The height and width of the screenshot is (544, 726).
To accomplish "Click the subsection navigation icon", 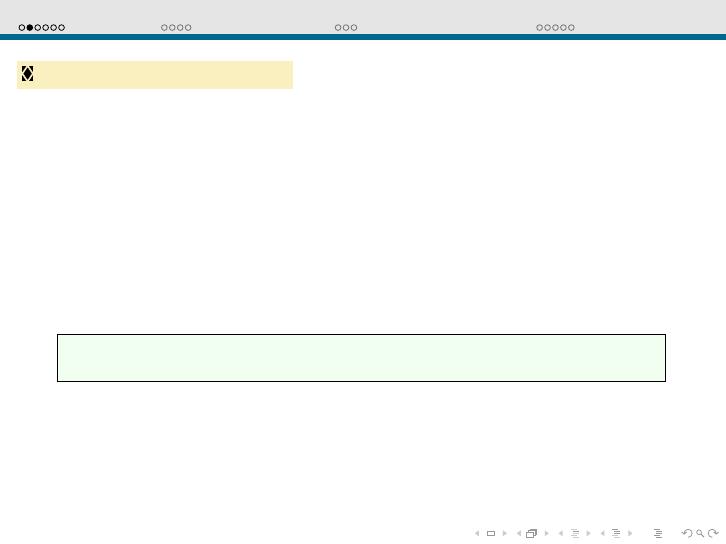I will tap(575, 534).
